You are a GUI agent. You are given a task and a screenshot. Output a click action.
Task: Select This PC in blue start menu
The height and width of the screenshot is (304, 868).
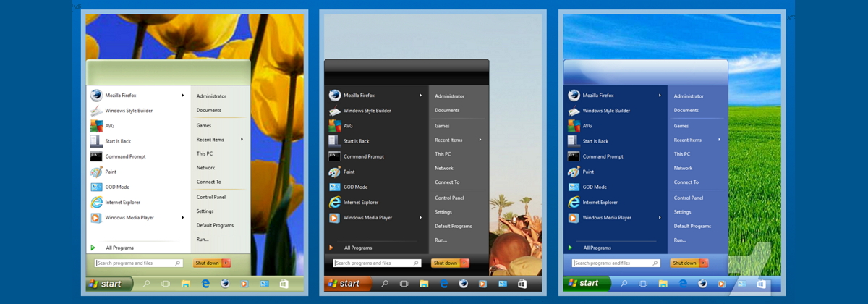[x=682, y=153]
